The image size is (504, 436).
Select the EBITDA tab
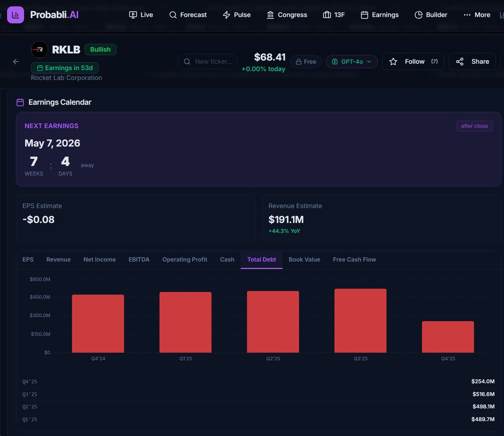[x=139, y=260]
